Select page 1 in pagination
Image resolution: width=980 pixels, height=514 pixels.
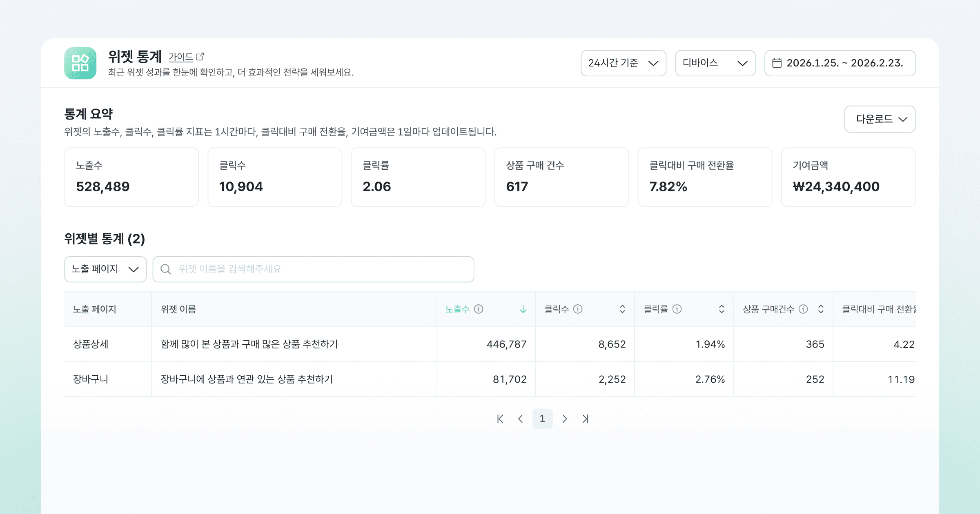(542, 419)
